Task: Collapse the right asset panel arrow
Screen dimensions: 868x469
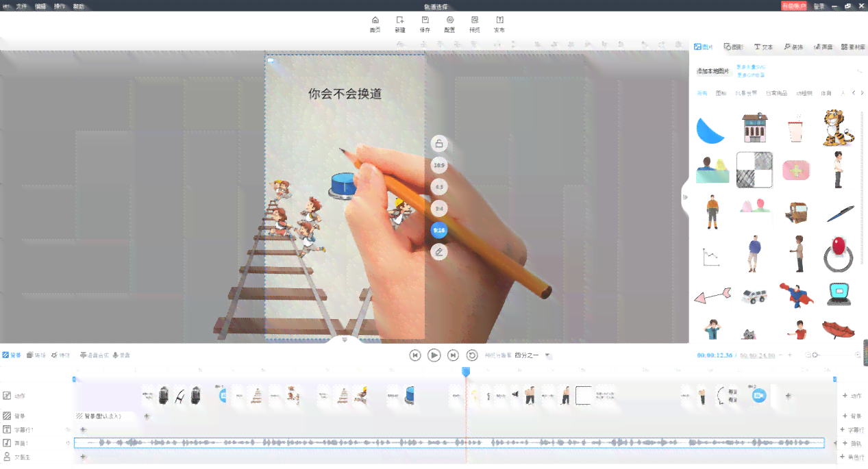Action: [x=685, y=197]
